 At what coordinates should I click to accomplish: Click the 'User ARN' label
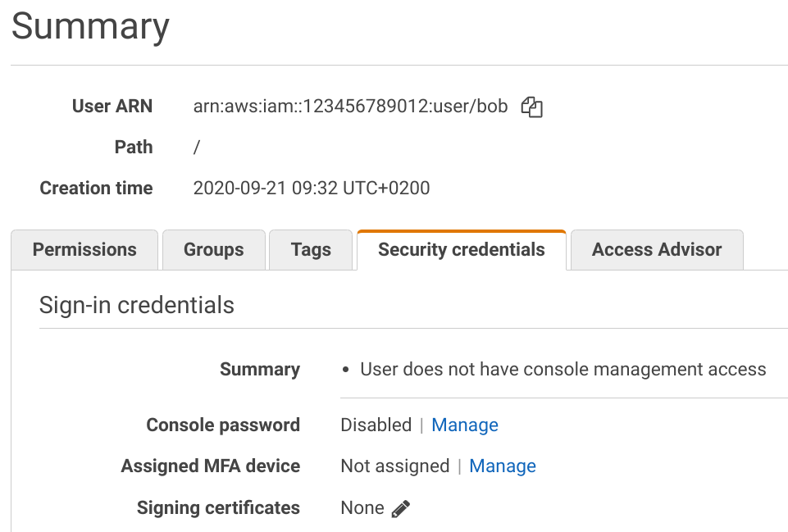(112, 106)
